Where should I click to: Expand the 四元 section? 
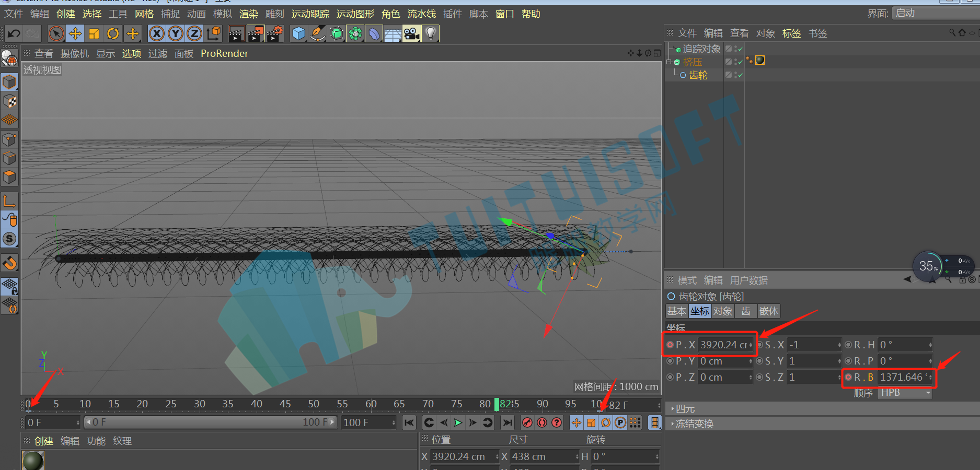(684, 409)
